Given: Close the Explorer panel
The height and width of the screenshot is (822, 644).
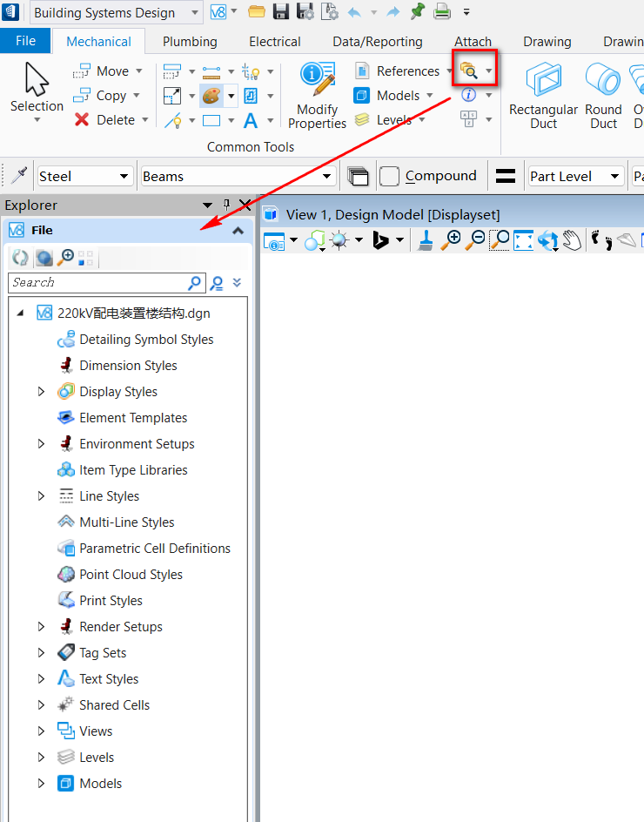Looking at the screenshot, I should pyautogui.click(x=245, y=205).
